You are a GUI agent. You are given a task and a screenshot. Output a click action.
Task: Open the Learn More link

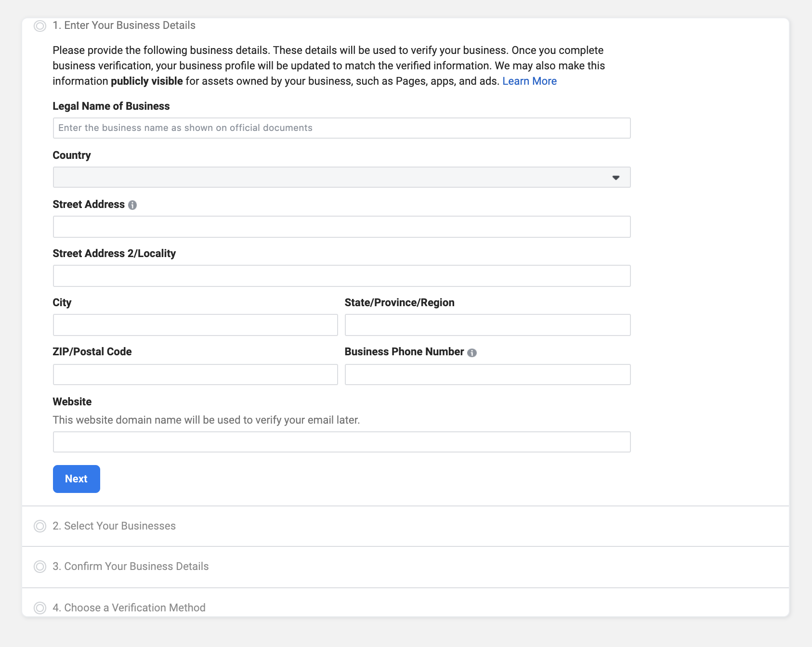click(x=529, y=81)
